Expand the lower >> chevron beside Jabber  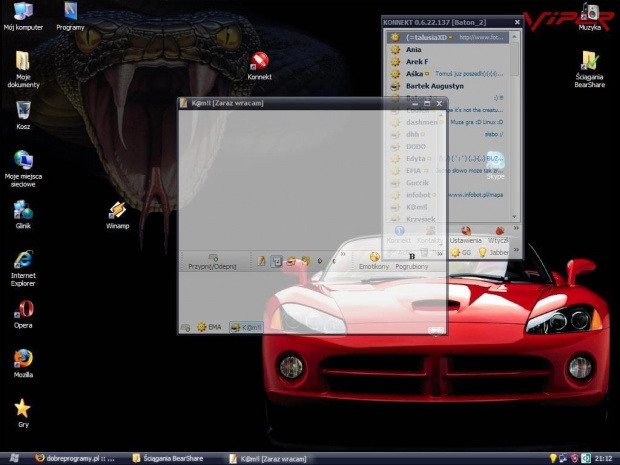coord(516,250)
